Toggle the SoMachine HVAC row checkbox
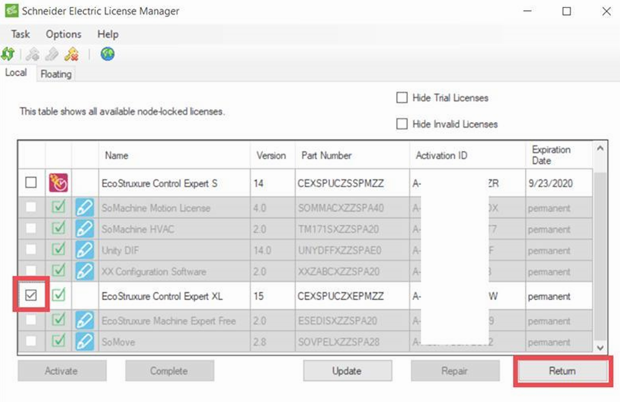This screenshot has height=402, width=620. tap(31, 228)
